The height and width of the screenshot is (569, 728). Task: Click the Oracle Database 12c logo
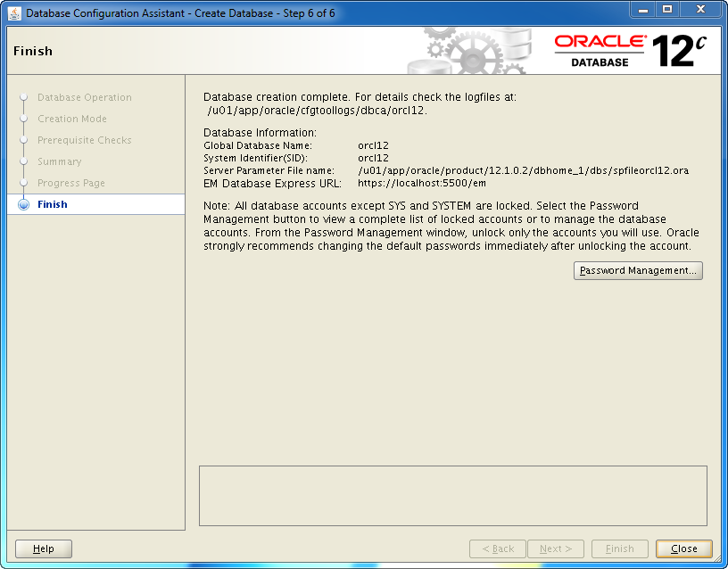click(x=630, y=51)
